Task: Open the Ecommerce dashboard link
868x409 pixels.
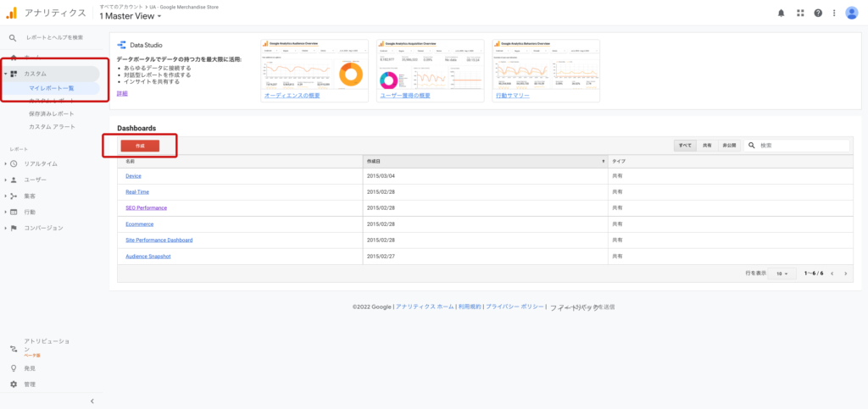Action: [x=140, y=224]
